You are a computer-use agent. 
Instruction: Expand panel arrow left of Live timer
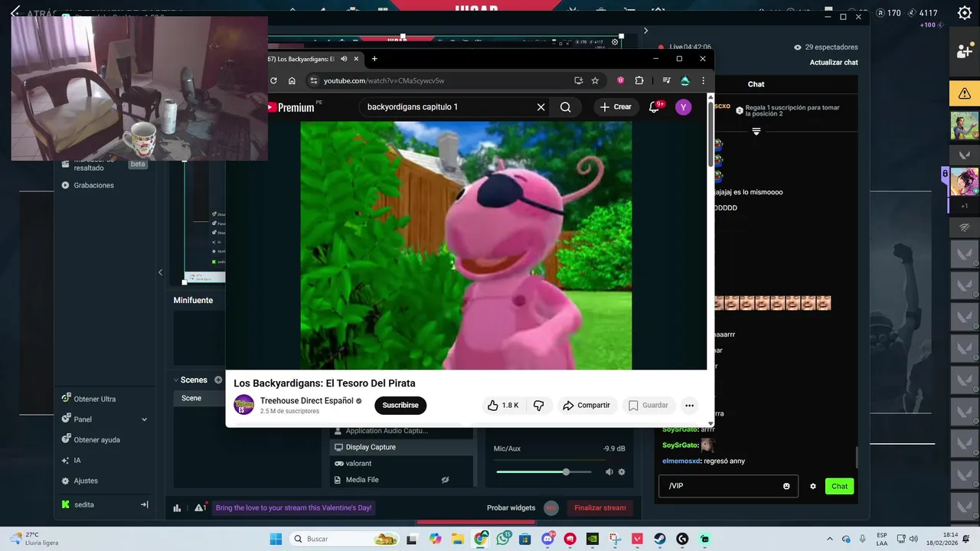[645, 31]
